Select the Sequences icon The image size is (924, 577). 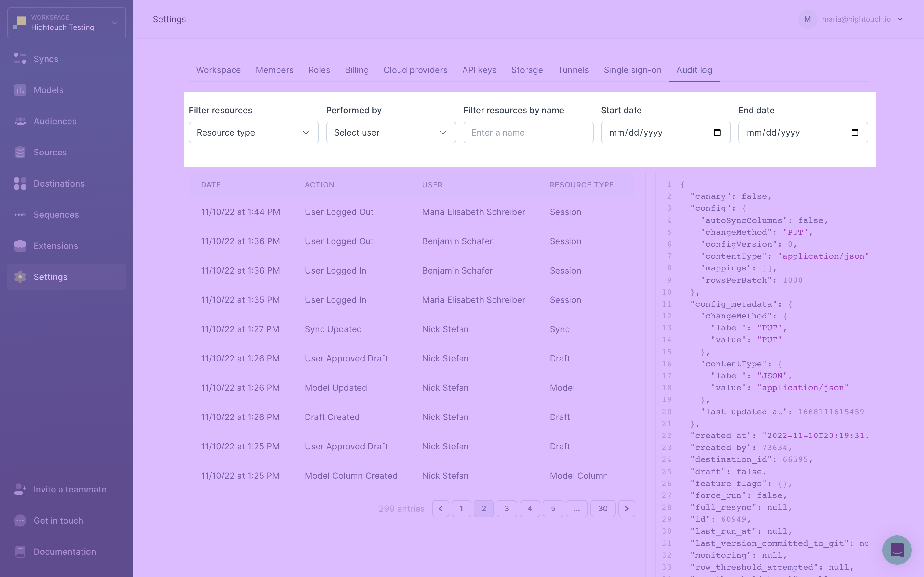pyautogui.click(x=20, y=214)
